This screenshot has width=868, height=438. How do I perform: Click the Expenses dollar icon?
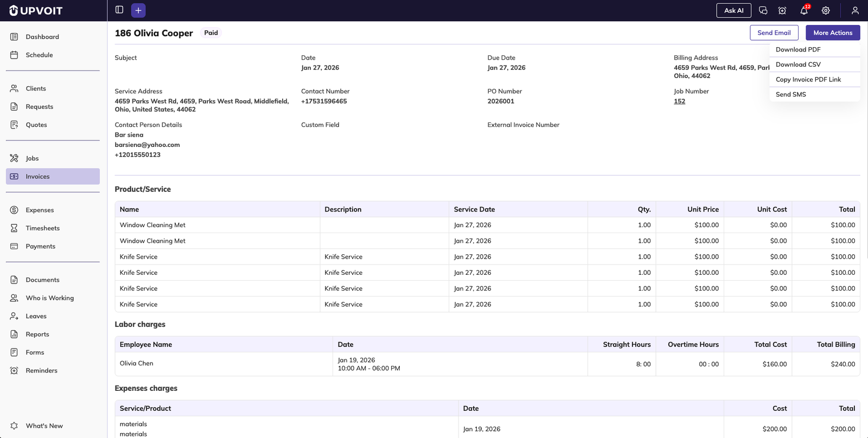(x=14, y=210)
